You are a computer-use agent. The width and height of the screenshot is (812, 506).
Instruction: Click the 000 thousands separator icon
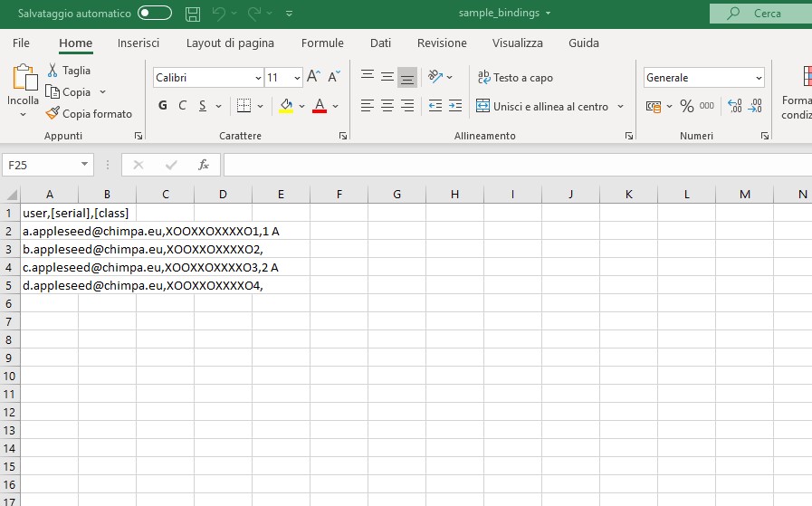tap(706, 106)
